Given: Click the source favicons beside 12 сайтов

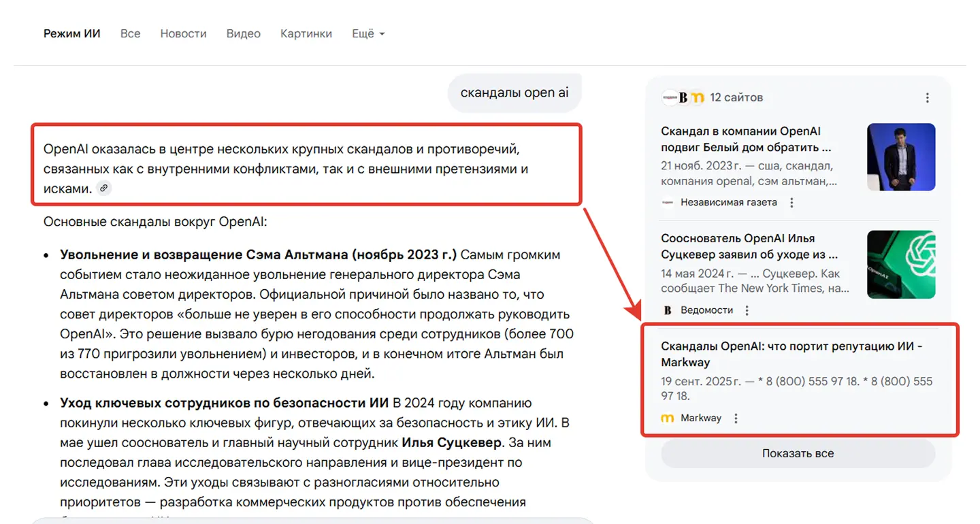Looking at the screenshot, I should [683, 98].
